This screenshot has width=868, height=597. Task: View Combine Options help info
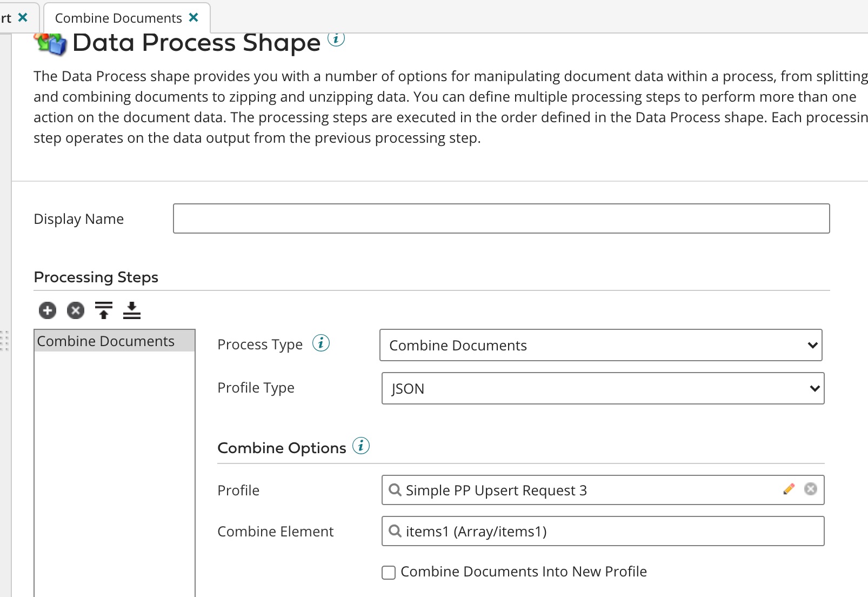coord(362,446)
